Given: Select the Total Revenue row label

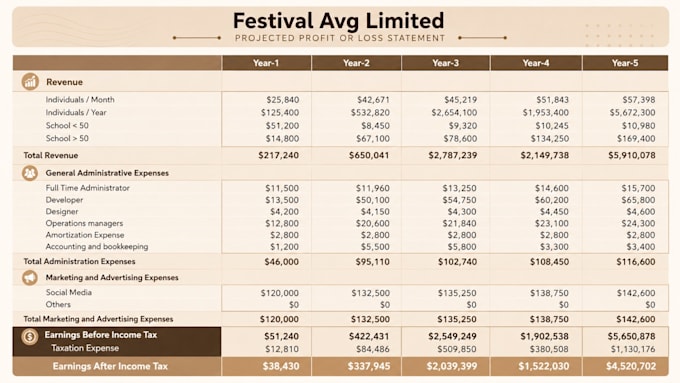Looking at the screenshot, I should click(x=51, y=155).
